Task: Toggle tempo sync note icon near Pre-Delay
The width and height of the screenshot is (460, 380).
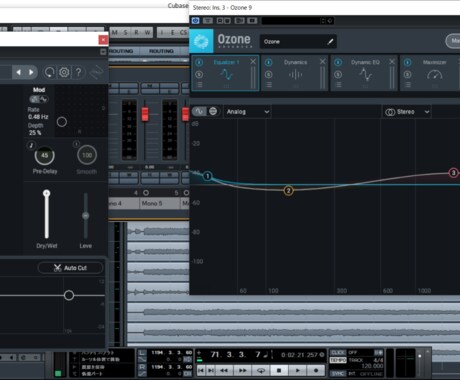Action: pyautogui.click(x=31, y=145)
